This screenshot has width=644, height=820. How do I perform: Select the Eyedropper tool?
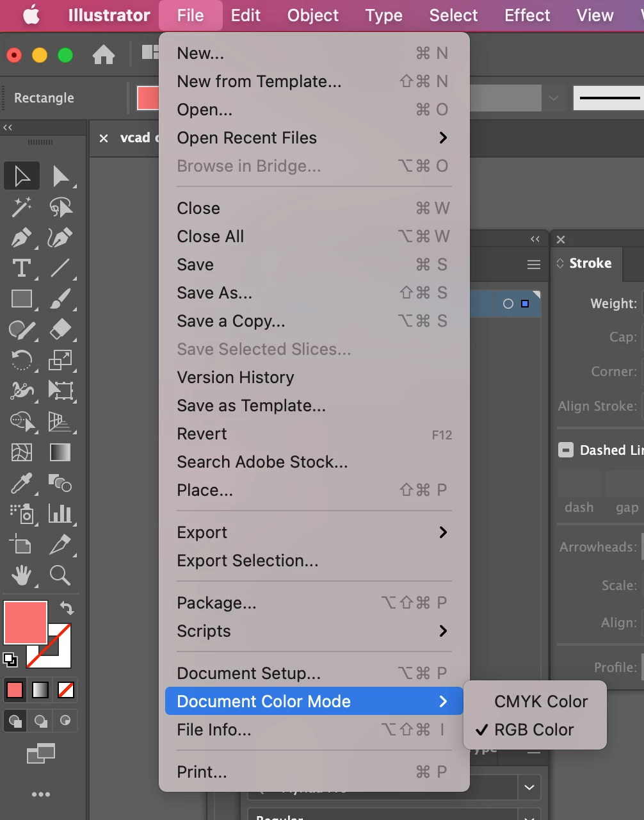(22, 483)
